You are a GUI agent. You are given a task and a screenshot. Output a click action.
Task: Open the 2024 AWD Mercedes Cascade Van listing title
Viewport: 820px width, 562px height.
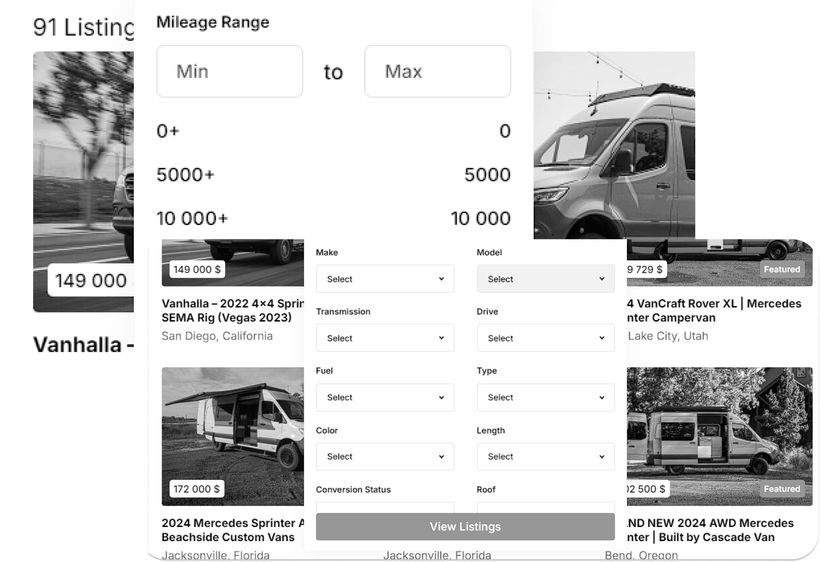click(x=710, y=530)
